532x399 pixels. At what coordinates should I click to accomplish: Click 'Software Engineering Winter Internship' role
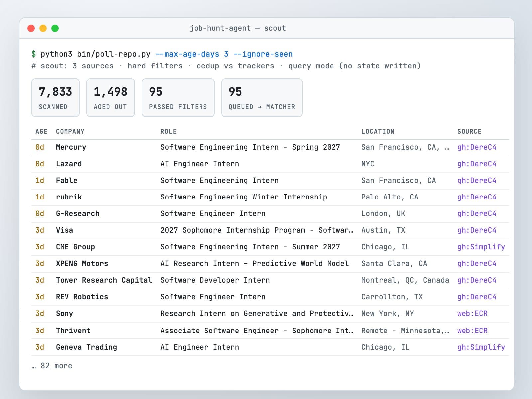(x=243, y=197)
